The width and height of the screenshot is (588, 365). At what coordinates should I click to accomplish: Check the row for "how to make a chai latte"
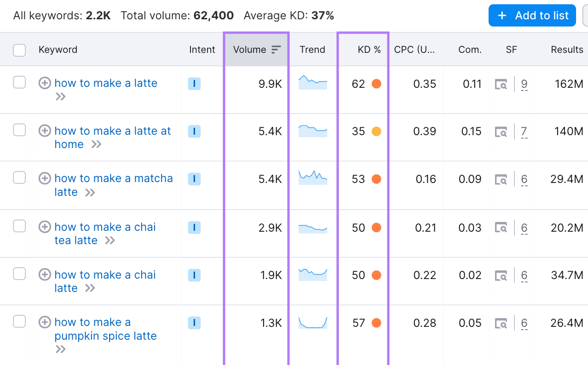click(19, 274)
